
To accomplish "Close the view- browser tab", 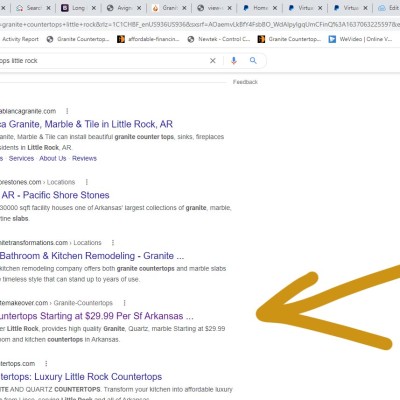I will (x=229, y=8).
